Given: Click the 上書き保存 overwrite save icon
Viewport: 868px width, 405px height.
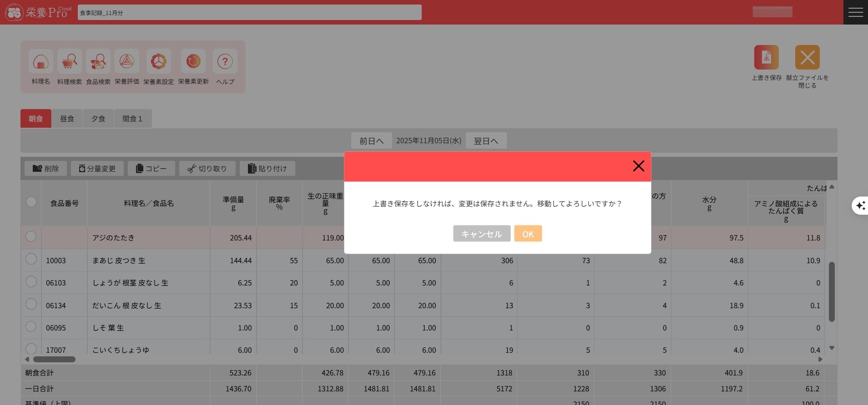Looking at the screenshot, I should [766, 58].
